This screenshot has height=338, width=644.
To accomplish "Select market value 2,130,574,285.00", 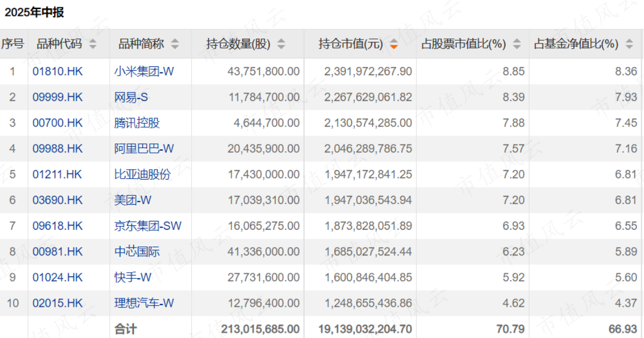I will [x=368, y=123].
